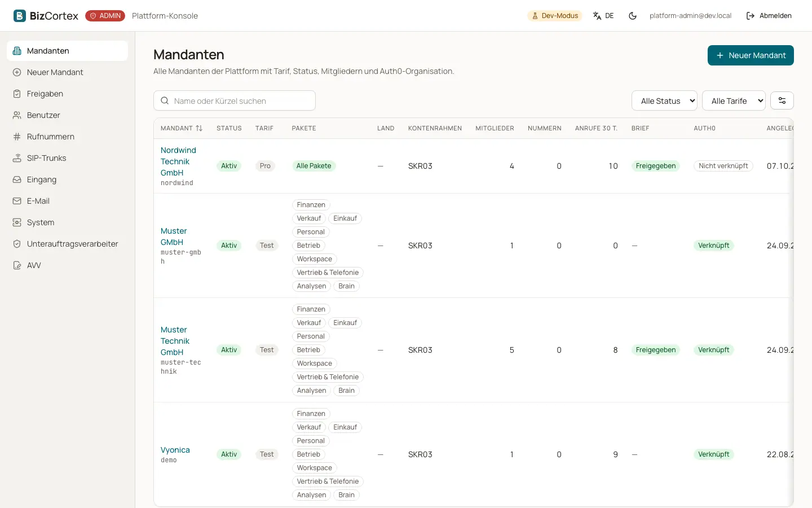This screenshot has width=812, height=508.
Task: Click the Unterauftragsverarbeiter shield icon
Action: 17,244
